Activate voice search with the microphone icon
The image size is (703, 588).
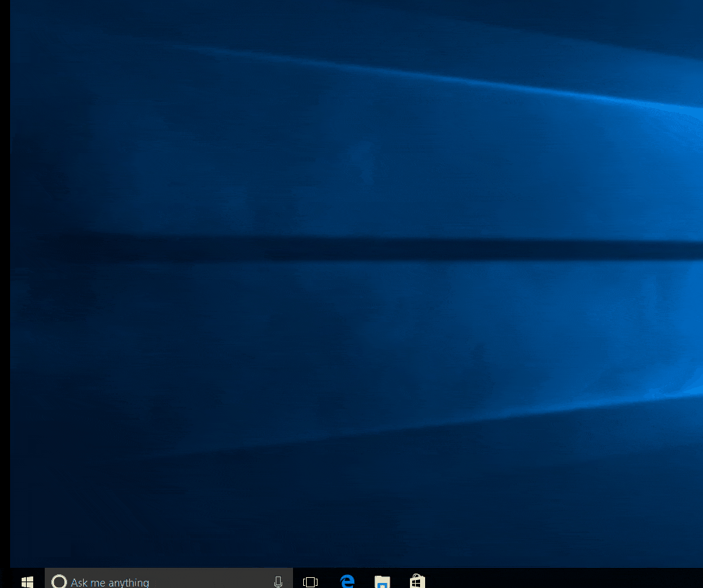point(278,582)
